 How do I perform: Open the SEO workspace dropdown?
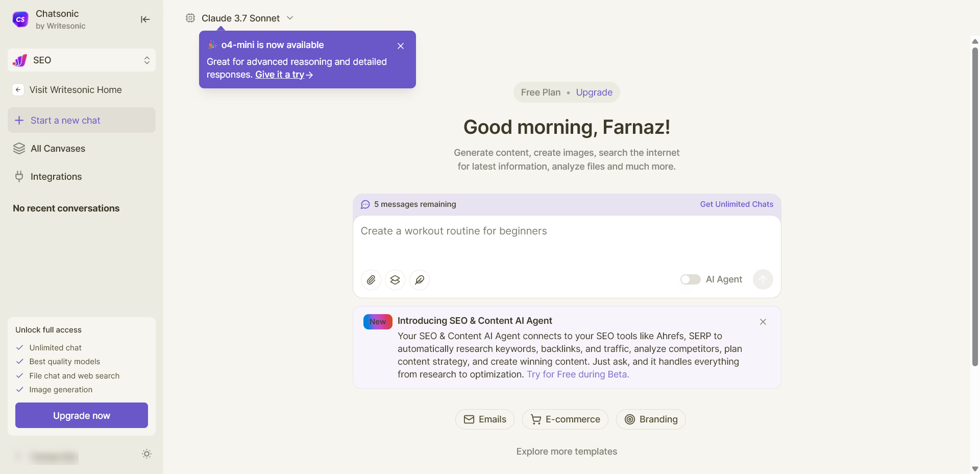point(82,60)
